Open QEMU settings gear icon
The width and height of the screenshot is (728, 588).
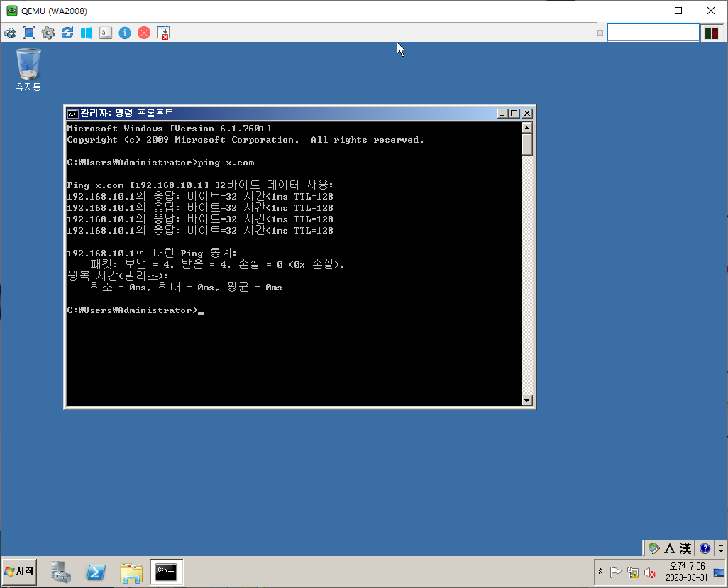[48, 33]
